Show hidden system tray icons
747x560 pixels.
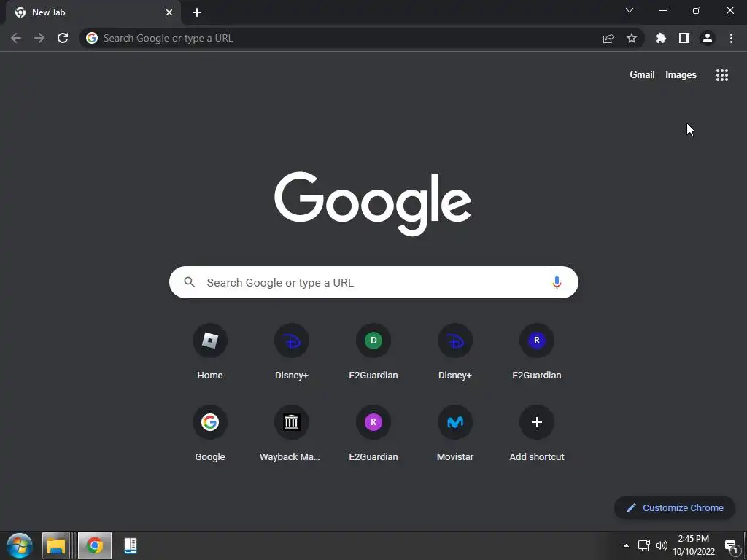626,545
